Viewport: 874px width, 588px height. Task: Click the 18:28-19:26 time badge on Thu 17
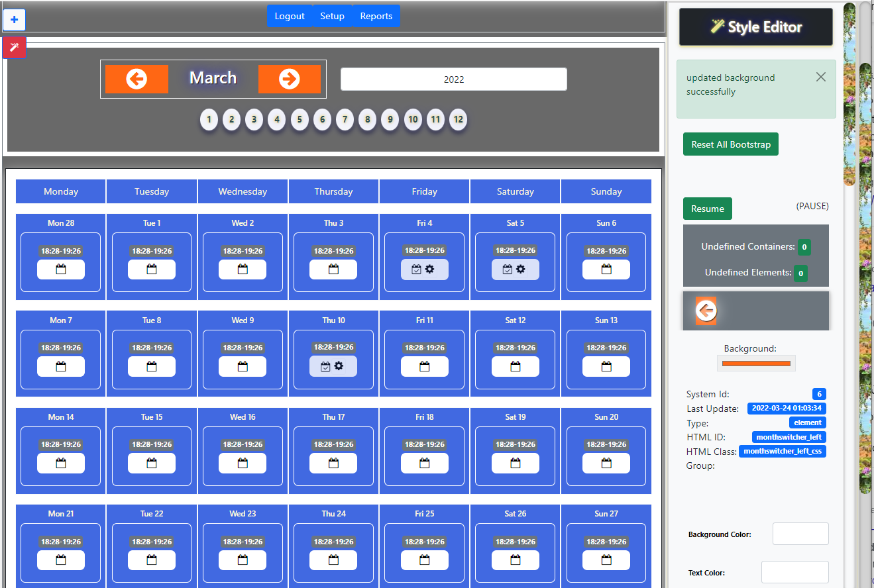pyautogui.click(x=334, y=444)
